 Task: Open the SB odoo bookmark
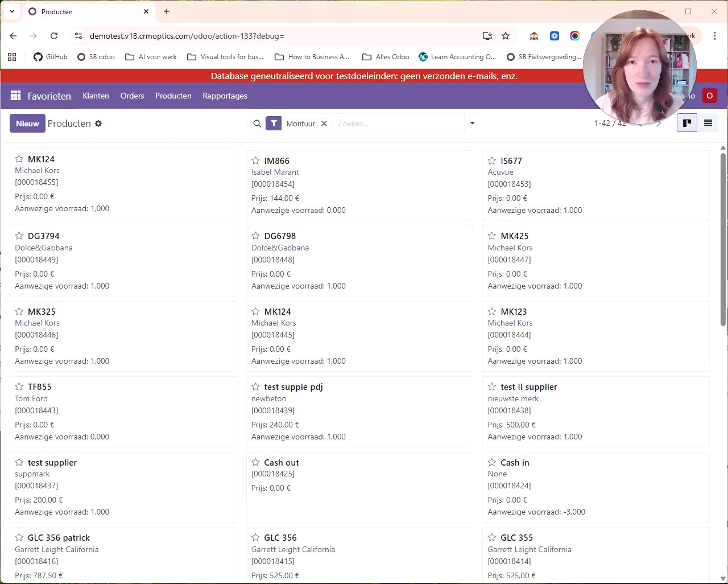[x=96, y=57]
